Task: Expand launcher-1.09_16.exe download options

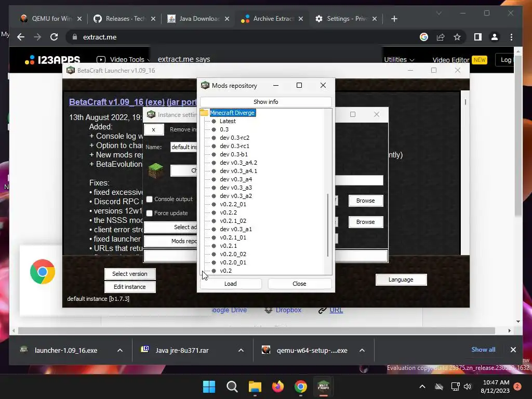Action: click(120, 350)
